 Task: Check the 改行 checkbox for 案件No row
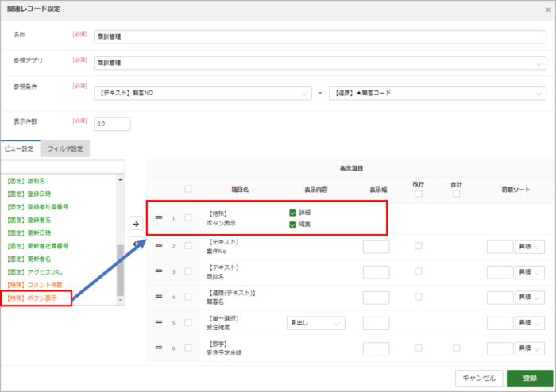pyautogui.click(x=419, y=246)
